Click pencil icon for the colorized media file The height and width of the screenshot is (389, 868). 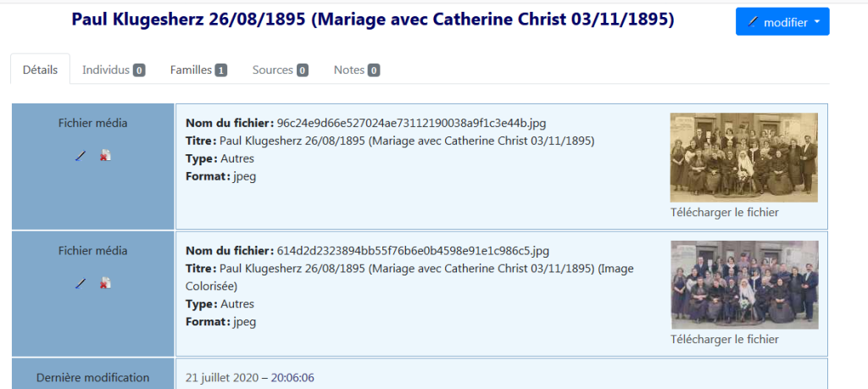tap(81, 283)
